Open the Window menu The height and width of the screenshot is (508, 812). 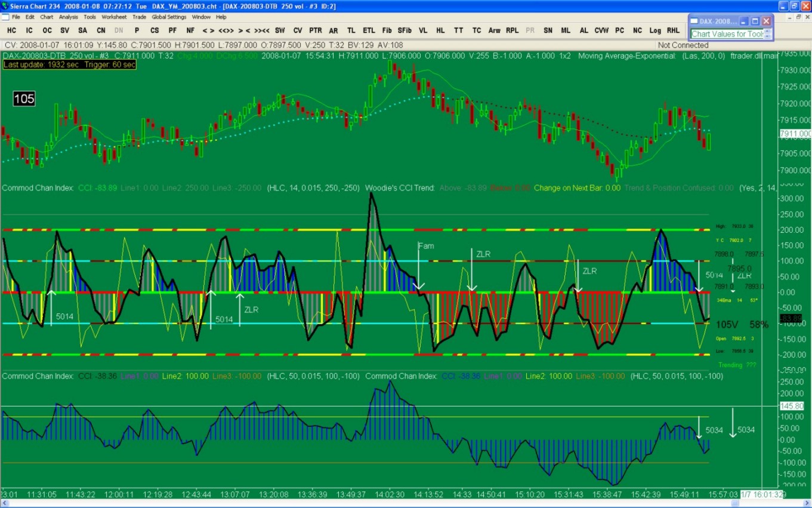tap(202, 17)
